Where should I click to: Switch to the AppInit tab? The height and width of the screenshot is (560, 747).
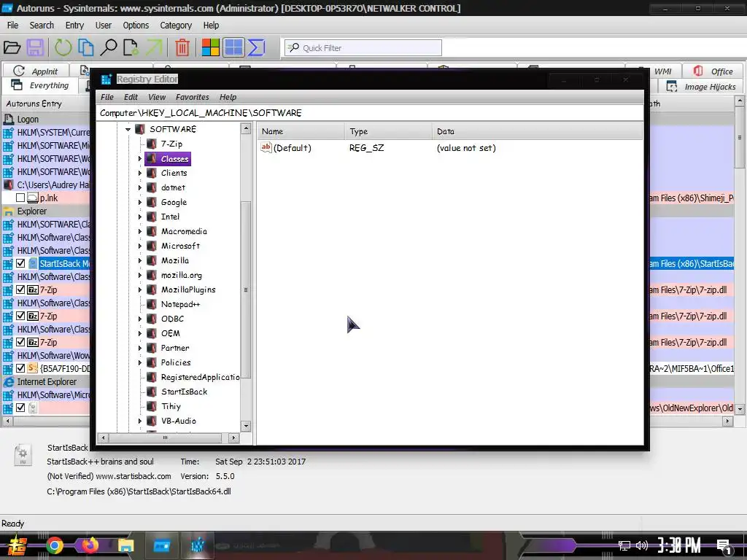[36, 71]
